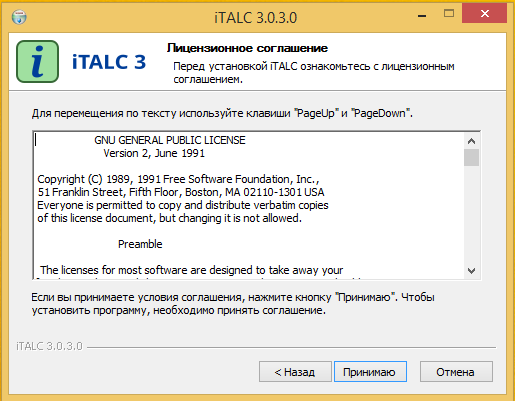Screen dimensions: 515x402
Task: Click the scrollbar track below the thumb
Action: coord(471,214)
